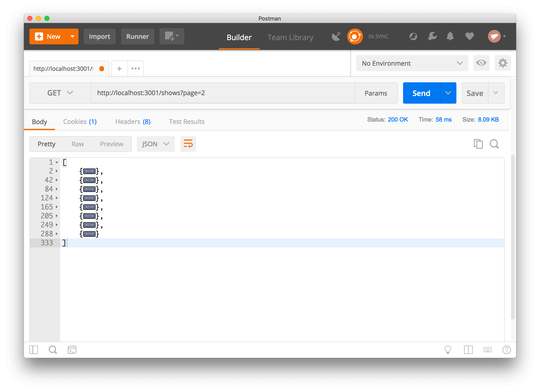Open the Test Results tab
The height and width of the screenshot is (392, 540).
click(x=187, y=122)
